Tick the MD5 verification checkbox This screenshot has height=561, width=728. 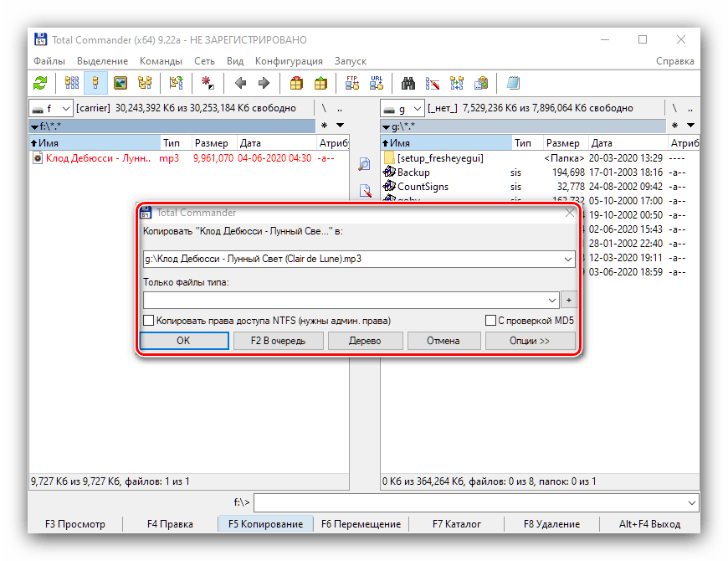[x=490, y=321]
